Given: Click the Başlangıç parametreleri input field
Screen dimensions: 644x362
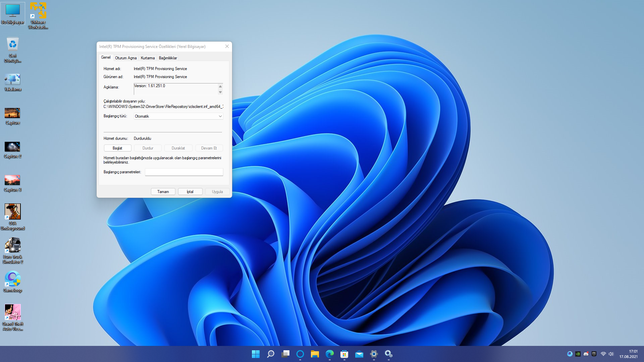Looking at the screenshot, I should click(x=184, y=172).
